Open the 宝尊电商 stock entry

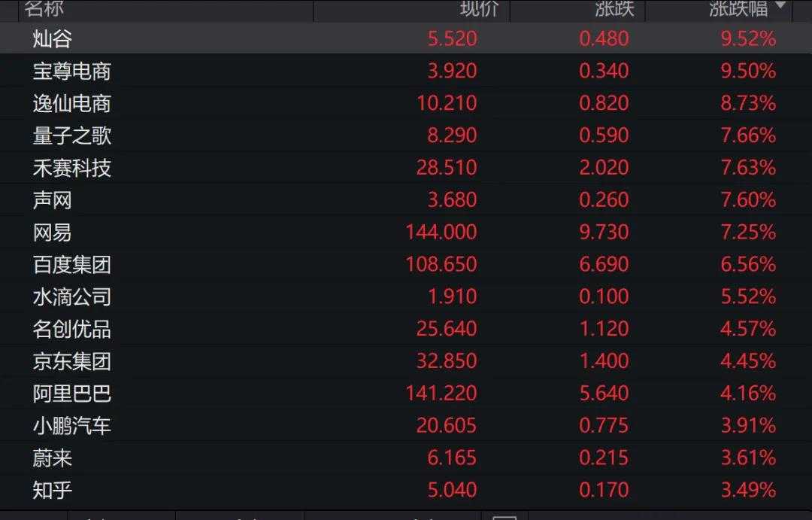[x=72, y=71]
